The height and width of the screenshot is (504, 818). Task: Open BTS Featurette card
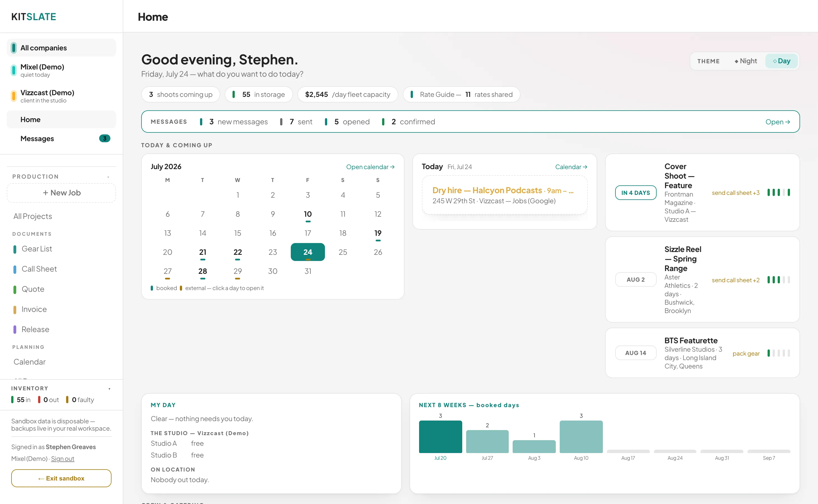[x=702, y=353]
